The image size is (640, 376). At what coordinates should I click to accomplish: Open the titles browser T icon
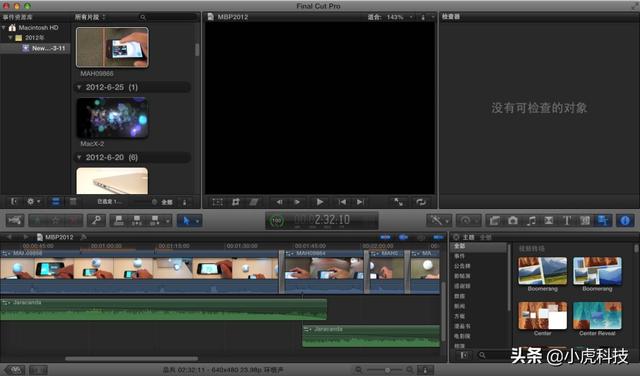click(x=567, y=220)
